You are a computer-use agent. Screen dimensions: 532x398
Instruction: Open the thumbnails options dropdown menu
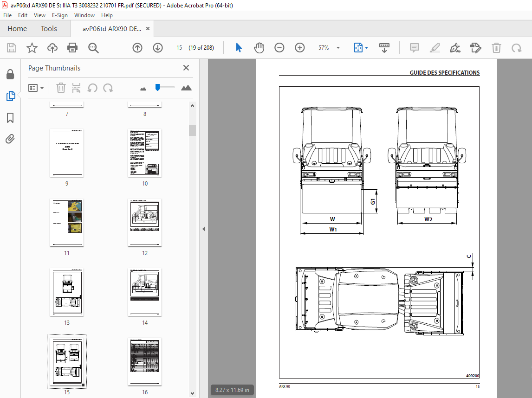point(36,88)
